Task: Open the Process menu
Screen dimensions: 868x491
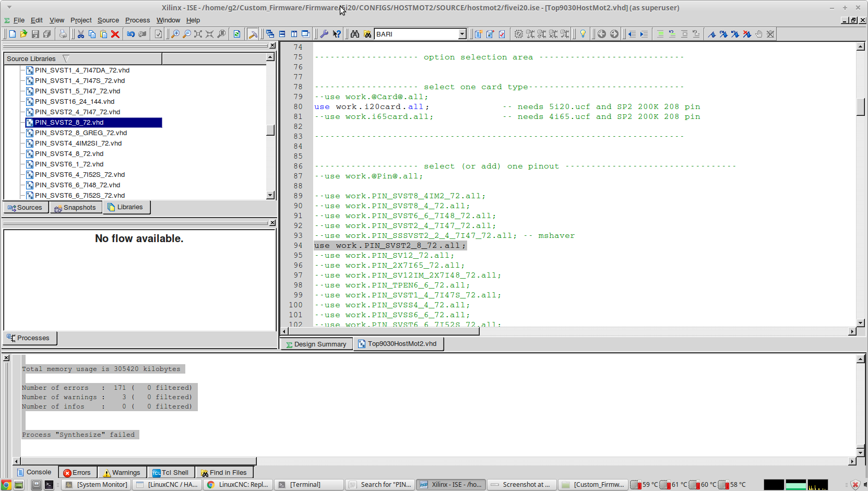Action: pyautogui.click(x=137, y=20)
